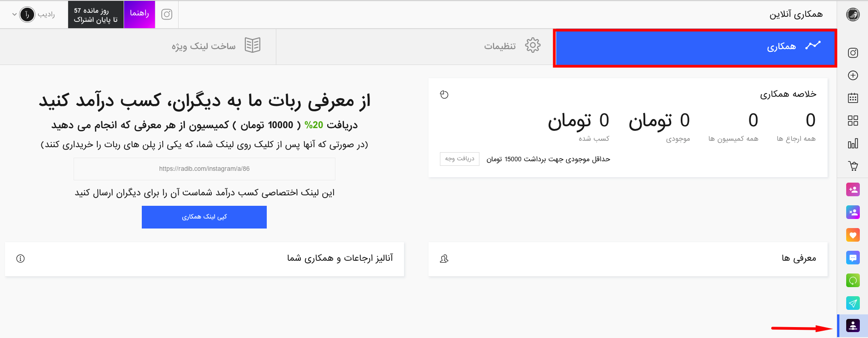The image size is (868, 338).
Task: Open the green refresh repost sidebar icon
Action: point(853,280)
